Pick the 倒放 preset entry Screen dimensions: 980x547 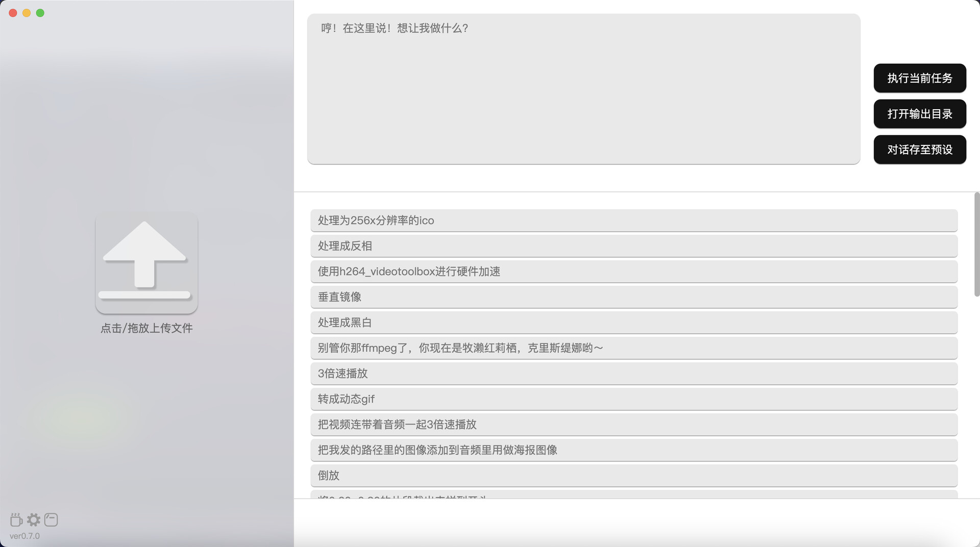click(633, 476)
